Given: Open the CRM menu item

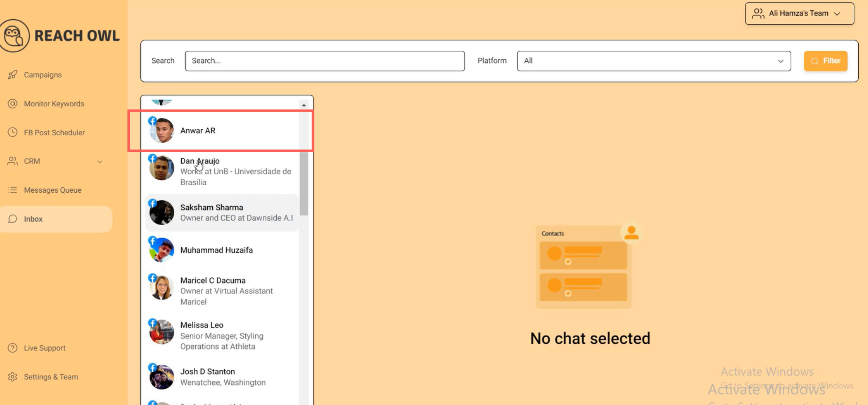Looking at the screenshot, I should [32, 161].
